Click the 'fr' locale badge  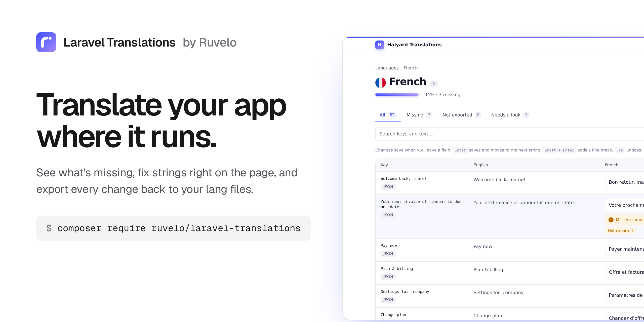pos(434,84)
